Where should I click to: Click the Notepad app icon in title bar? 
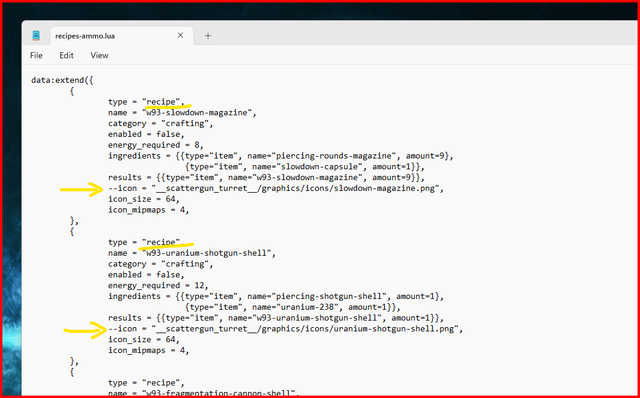(36, 36)
